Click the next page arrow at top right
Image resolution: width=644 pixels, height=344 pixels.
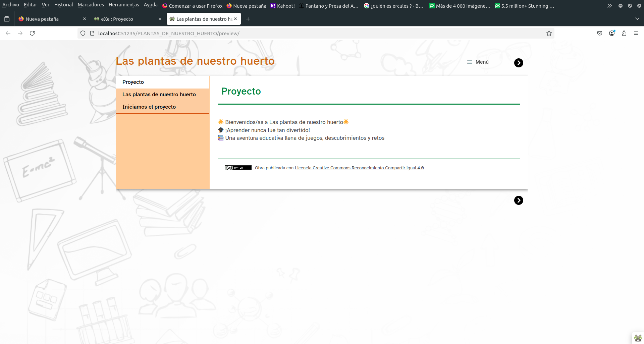pyautogui.click(x=519, y=63)
